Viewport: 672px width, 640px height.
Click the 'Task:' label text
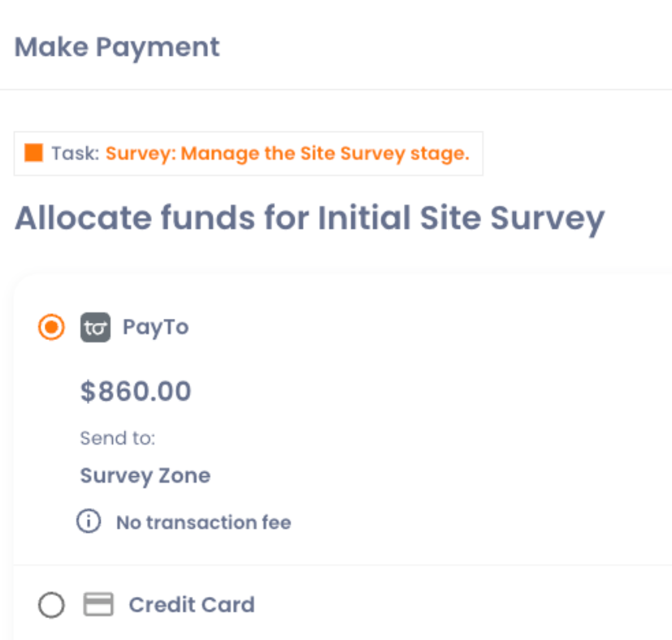pos(75,153)
